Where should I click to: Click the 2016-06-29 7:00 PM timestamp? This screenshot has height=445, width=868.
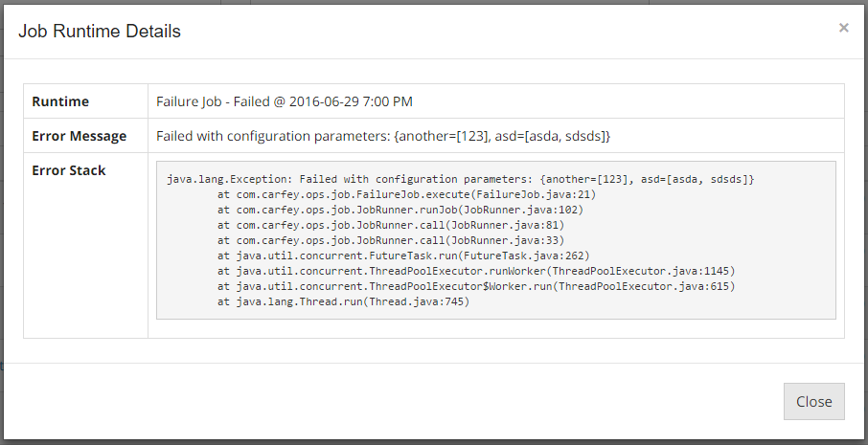point(352,101)
